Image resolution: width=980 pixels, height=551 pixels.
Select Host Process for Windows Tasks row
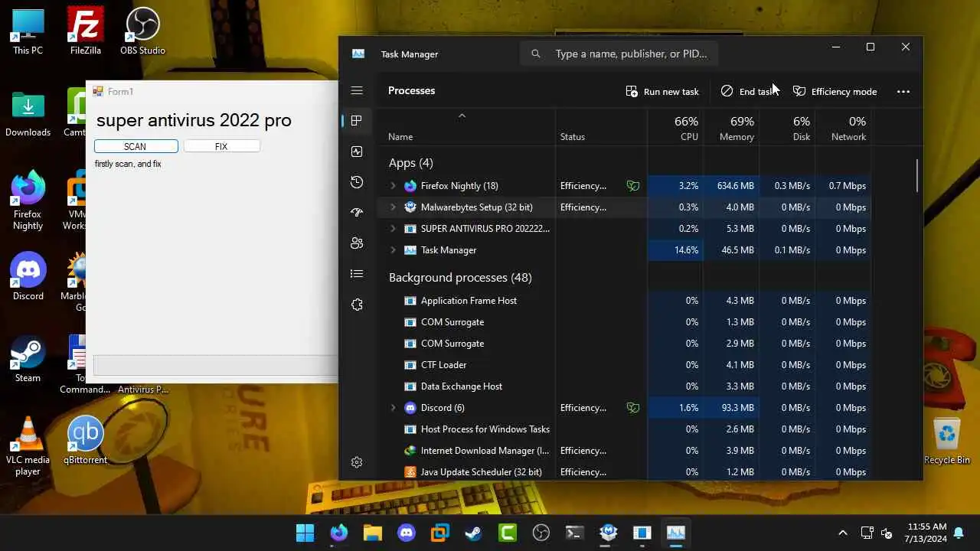(623, 429)
